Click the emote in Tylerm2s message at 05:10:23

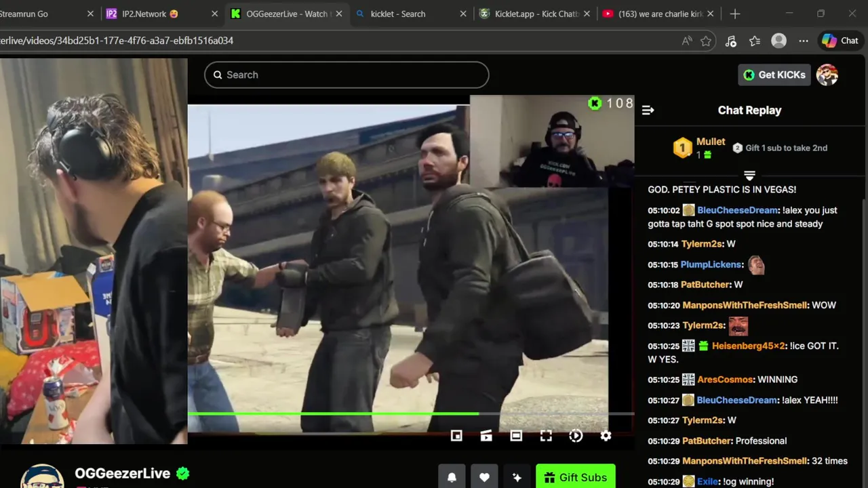pos(738,325)
